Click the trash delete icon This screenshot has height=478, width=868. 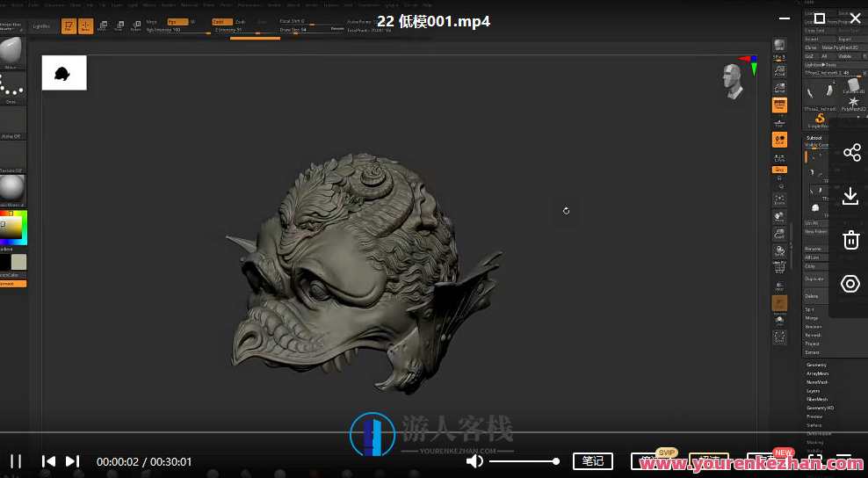click(850, 240)
